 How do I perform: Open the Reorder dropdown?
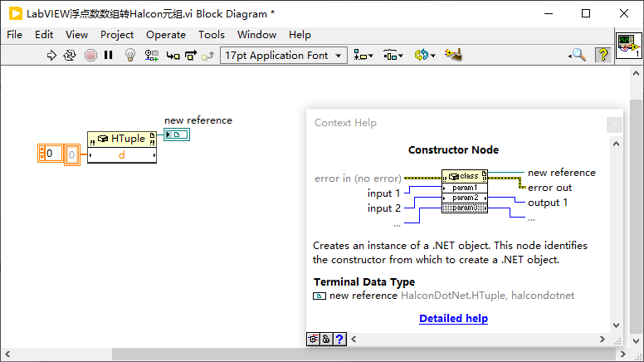tap(424, 55)
